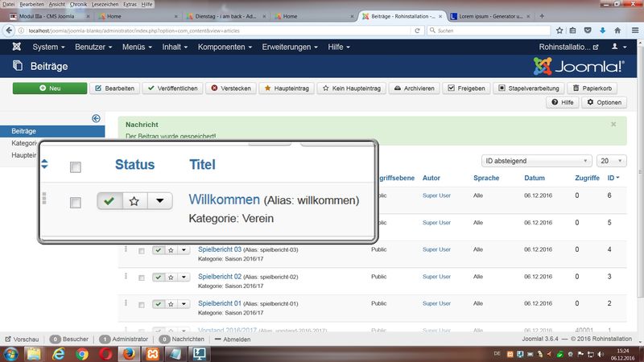This screenshot has width=644, height=362.
Task: Go back with the Firefox back arrow
Action: click(9, 31)
